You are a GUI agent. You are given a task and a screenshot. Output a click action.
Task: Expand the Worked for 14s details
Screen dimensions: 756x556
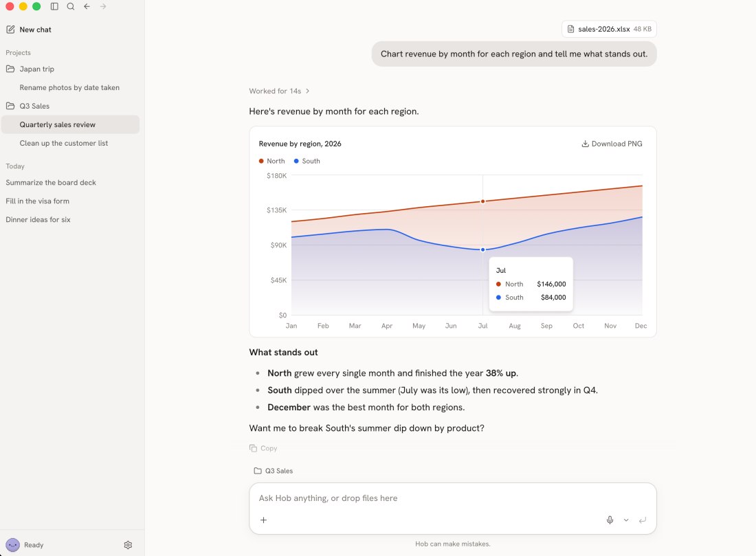pos(279,91)
